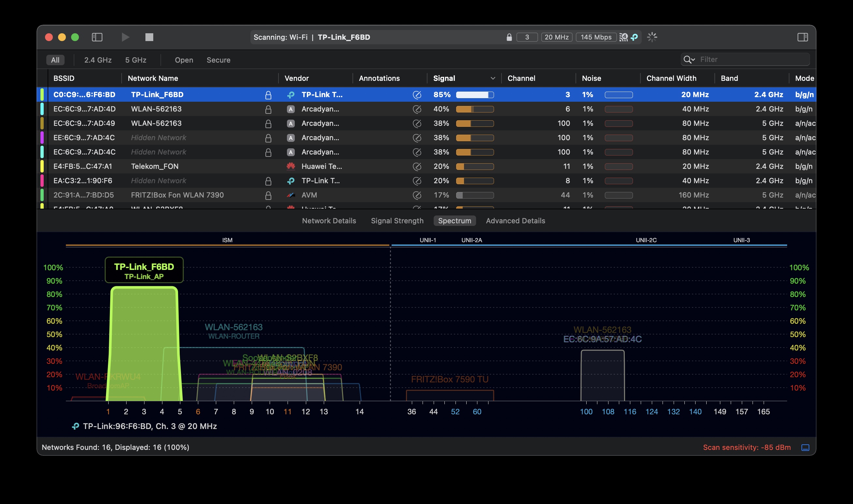Open the search filter options dropdown

[689, 59]
